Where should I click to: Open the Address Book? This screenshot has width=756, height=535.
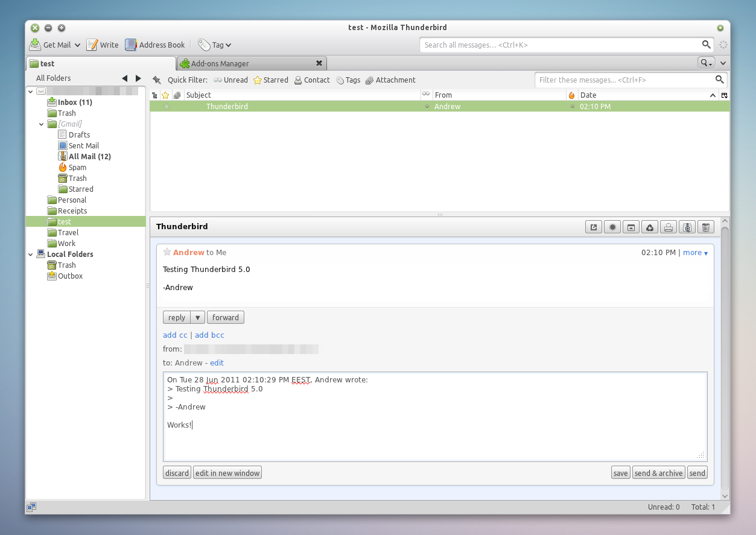[x=155, y=45]
